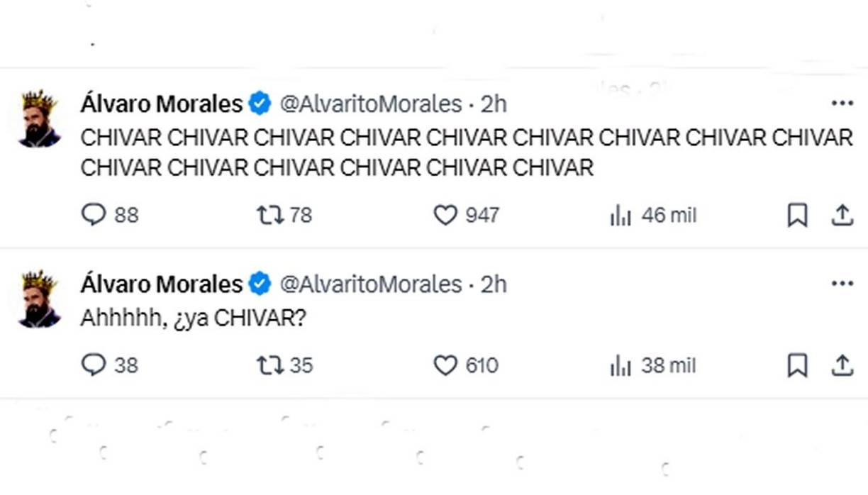Open the reply icon on the CHIVAR tweet
Viewport: 868px width, 495px height.
(94, 215)
